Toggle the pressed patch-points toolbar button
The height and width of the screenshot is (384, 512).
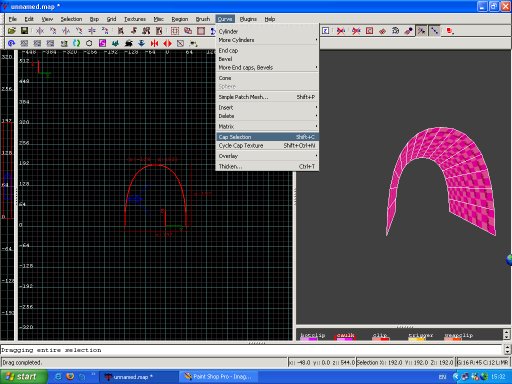point(422,31)
